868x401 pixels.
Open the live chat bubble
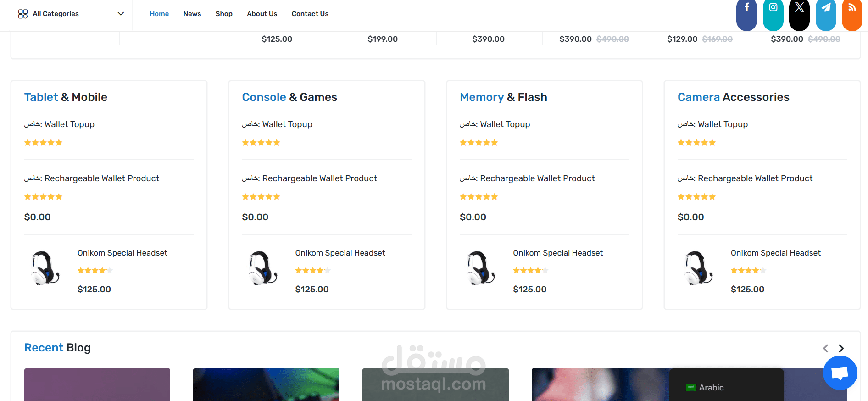pos(840,373)
